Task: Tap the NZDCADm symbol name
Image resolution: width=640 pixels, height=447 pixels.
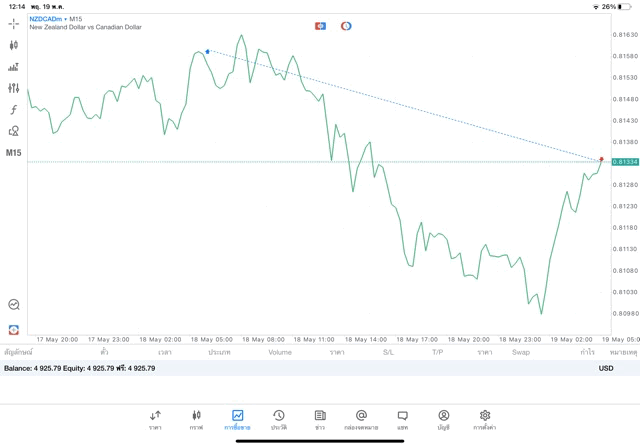Action: click(46, 19)
